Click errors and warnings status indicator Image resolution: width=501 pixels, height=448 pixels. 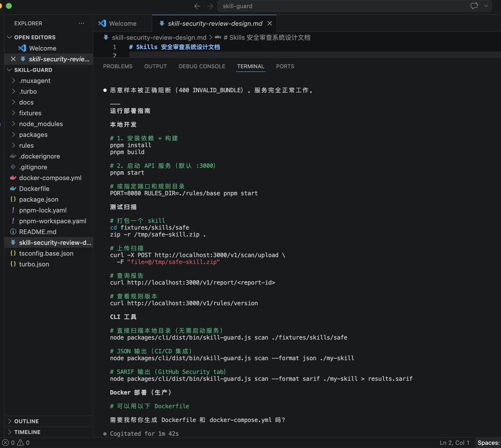(16, 443)
